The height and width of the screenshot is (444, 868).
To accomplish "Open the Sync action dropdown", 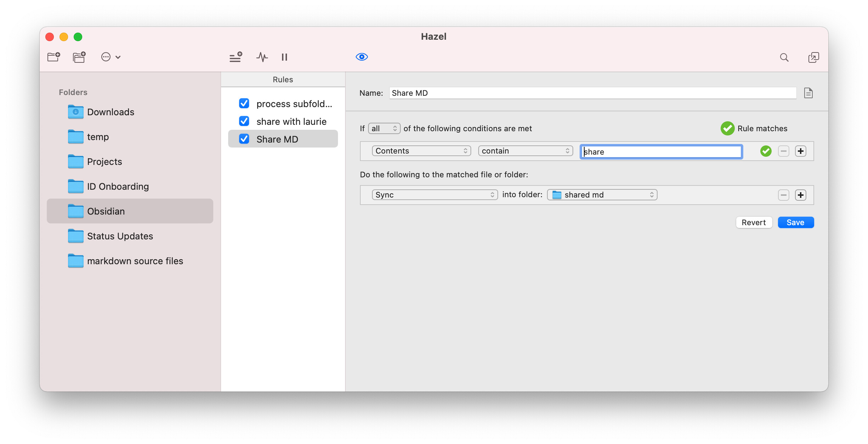I will (435, 195).
